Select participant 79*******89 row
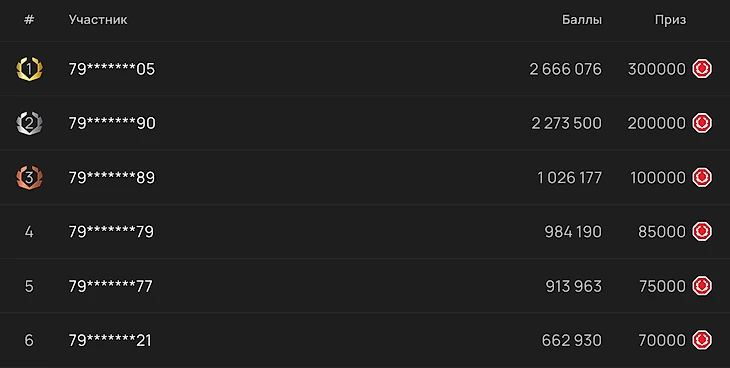Image resolution: width=730 pixels, height=368 pixels. (365, 177)
